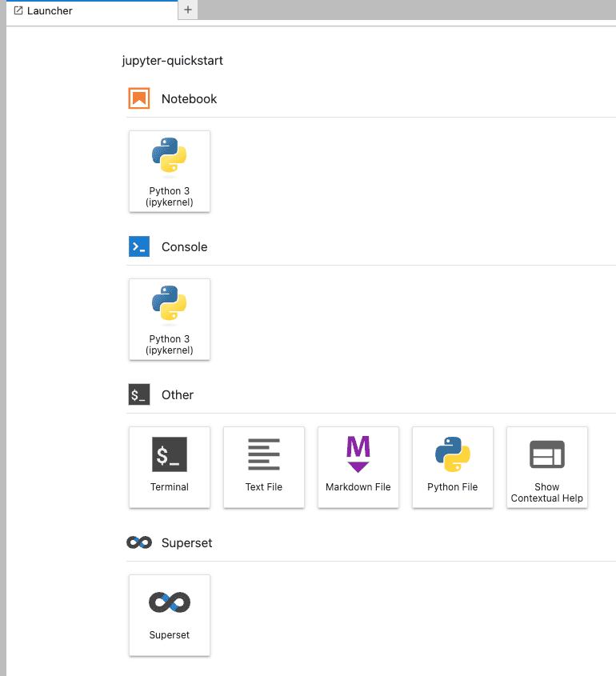The width and height of the screenshot is (616, 676).
Task: Click the Superset section heading text
Action: pyautogui.click(x=186, y=542)
